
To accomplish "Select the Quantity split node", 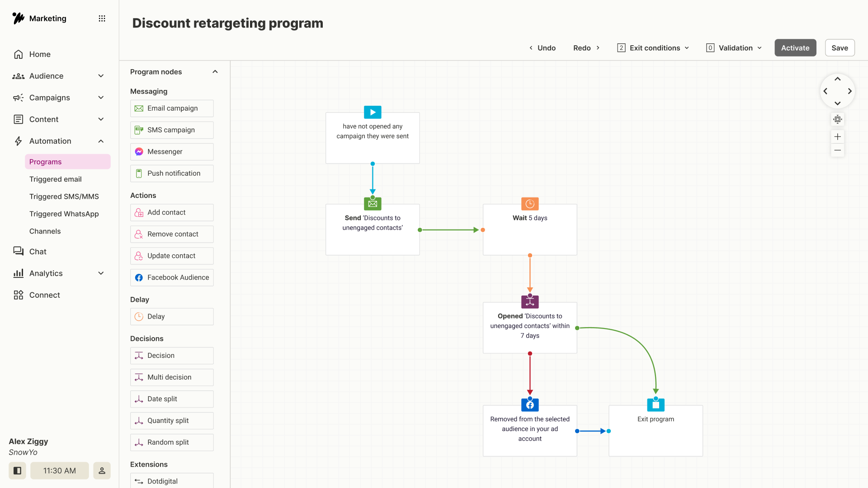I will pyautogui.click(x=172, y=421).
